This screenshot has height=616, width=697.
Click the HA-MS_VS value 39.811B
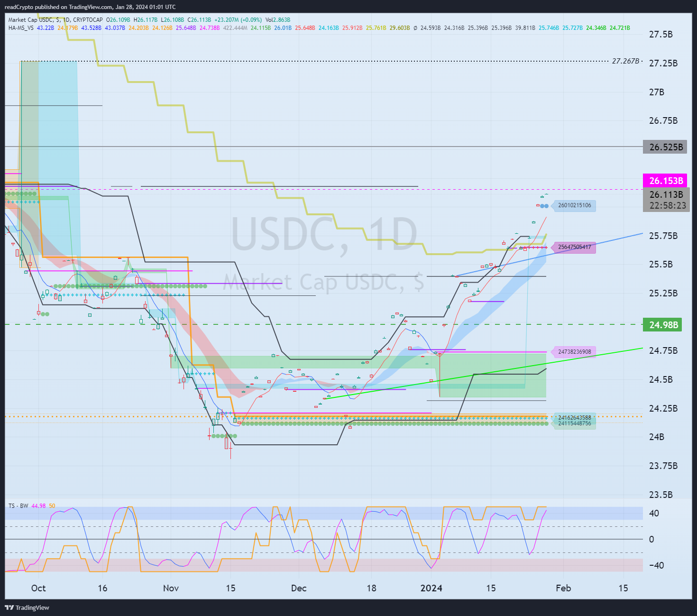pos(525,28)
